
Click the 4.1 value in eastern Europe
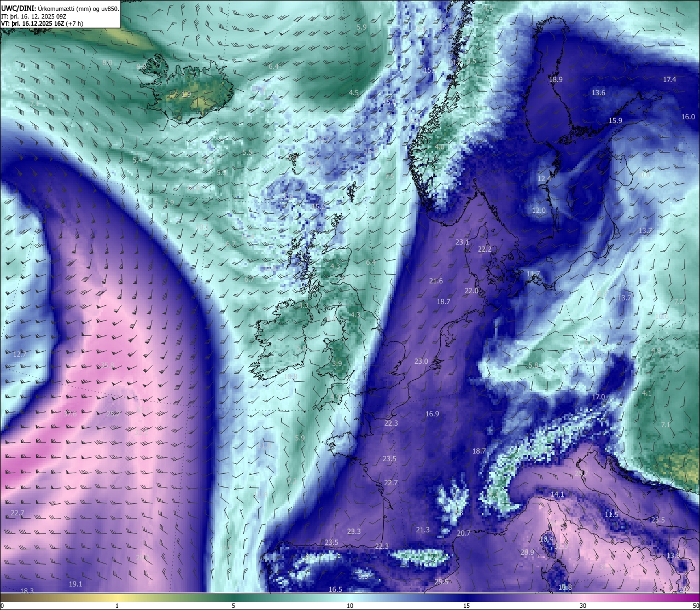(647, 393)
